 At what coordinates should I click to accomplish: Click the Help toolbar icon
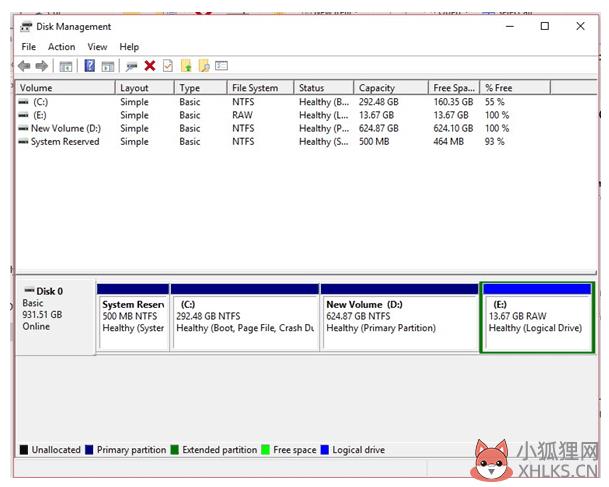tap(89, 66)
